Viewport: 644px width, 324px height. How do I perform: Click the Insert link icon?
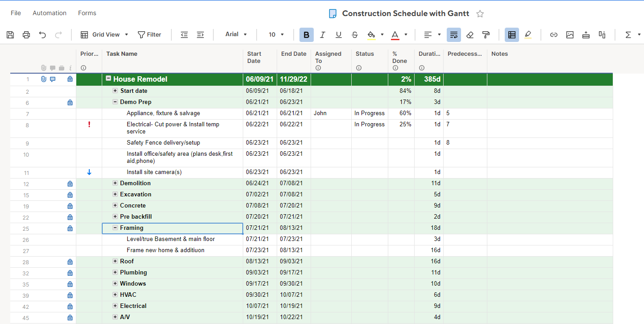(x=554, y=35)
